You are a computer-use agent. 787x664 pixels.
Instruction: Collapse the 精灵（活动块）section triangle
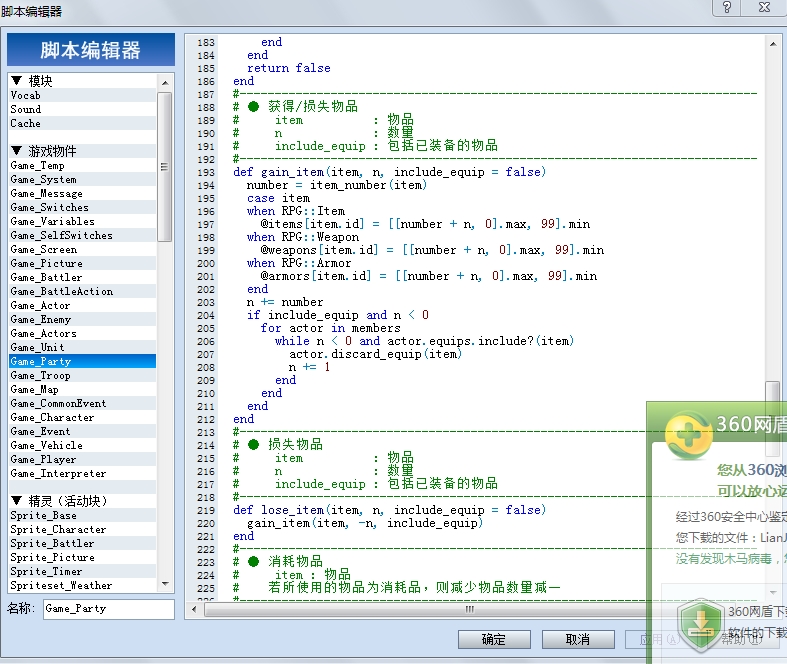[17, 500]
